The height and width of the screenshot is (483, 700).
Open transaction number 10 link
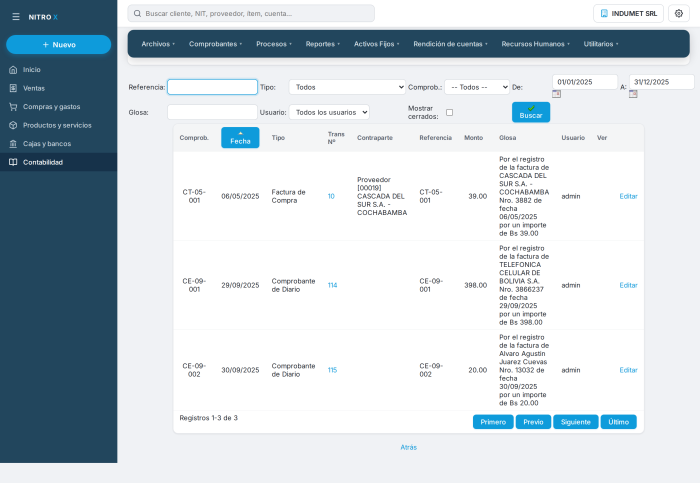click(x=331, y=196)
